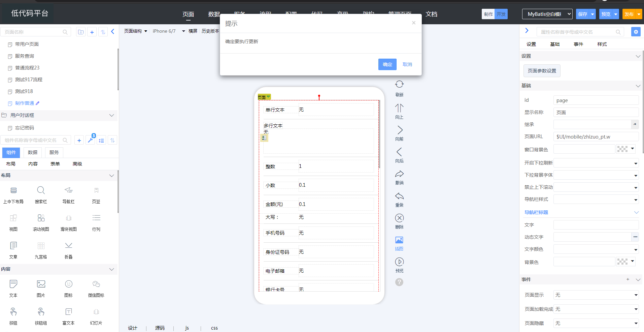
Task: Open the 文字颜色 color dropdown
Action: [x=596, y=249]
